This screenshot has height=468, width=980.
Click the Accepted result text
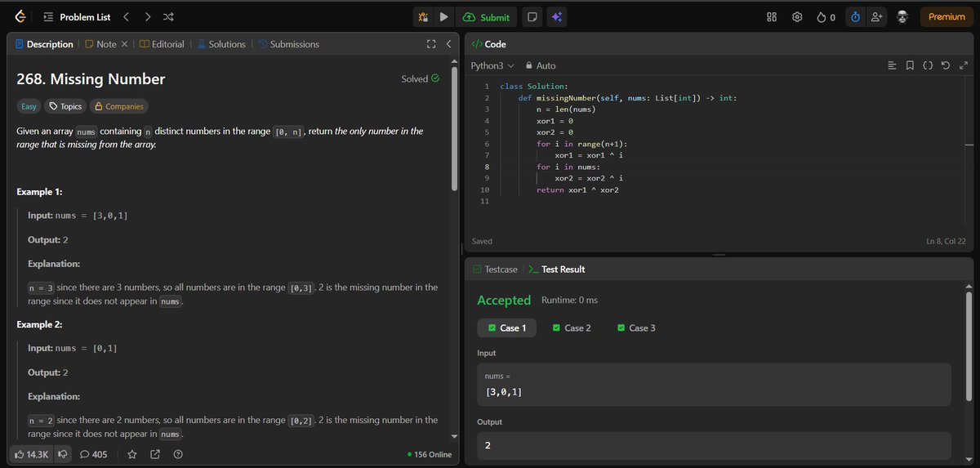[x=504, y=300]
